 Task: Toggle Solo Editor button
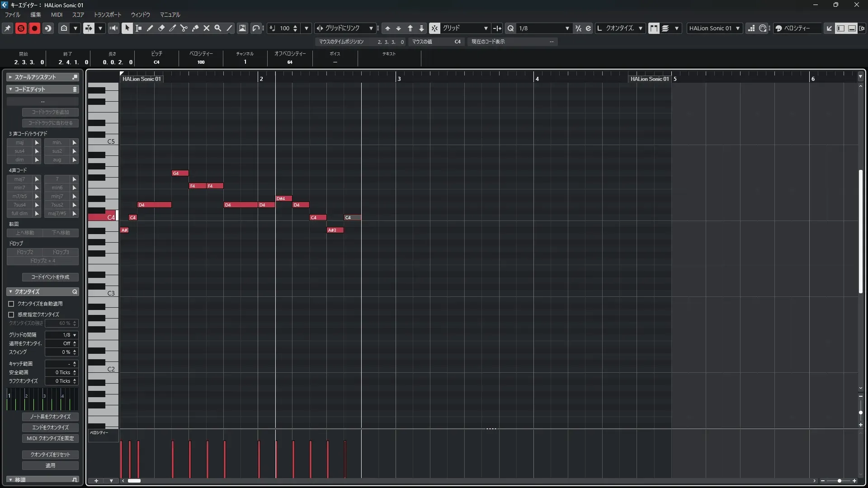pyautogui.click(x=21, y=28)
